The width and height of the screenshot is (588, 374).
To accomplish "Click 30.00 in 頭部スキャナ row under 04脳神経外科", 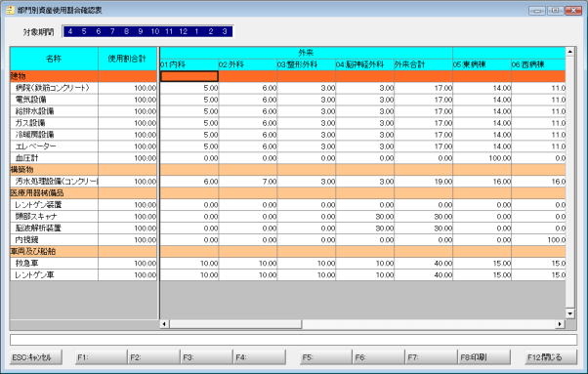I will pos(365,217).
